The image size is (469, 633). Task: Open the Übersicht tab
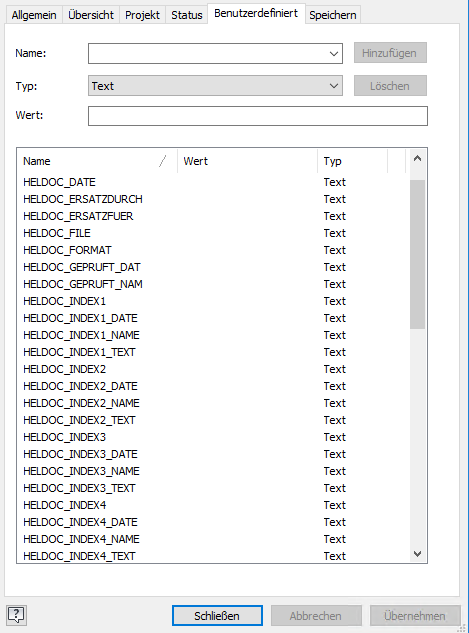91,15
